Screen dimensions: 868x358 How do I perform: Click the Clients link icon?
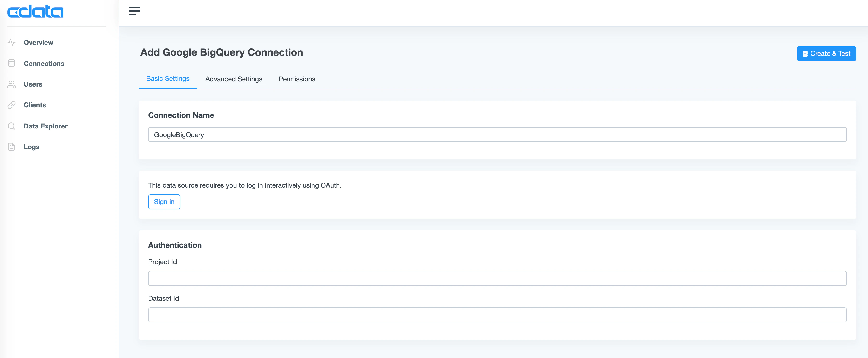12,105
